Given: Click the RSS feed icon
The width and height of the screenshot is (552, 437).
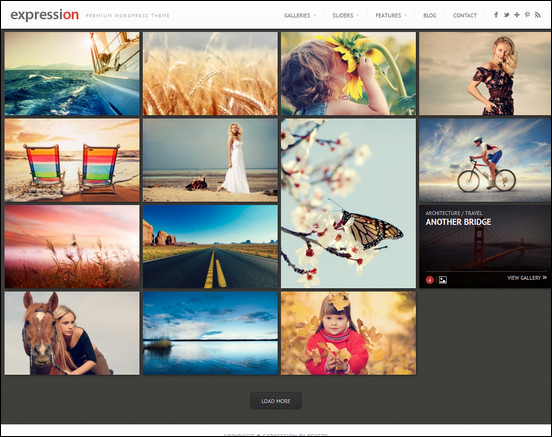Looking at the screenshot, I should coord(537,15).
